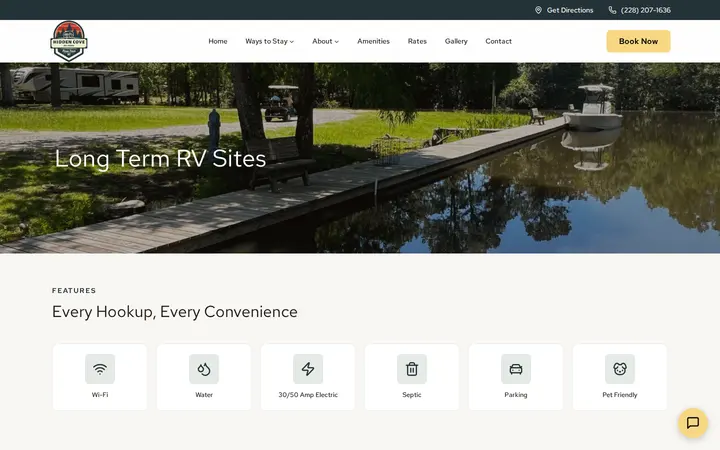Click the Water card label
The image size is (720, 450).
point(204,395)
